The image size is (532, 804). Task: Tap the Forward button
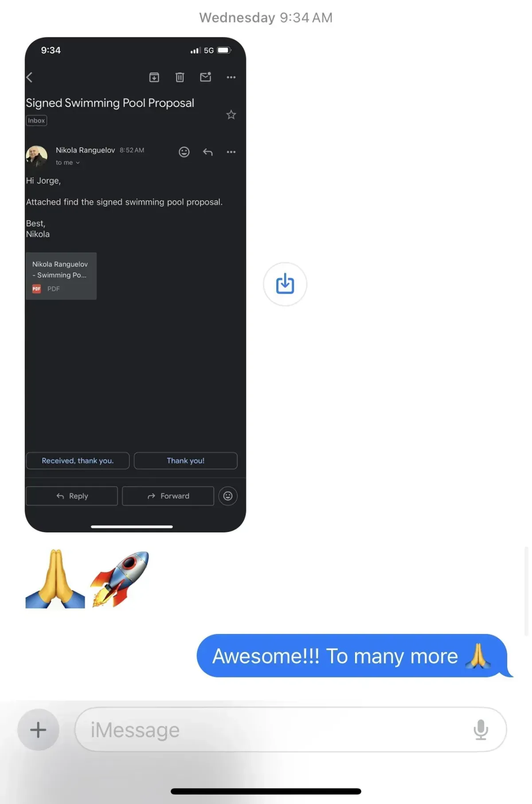(x=168, y=496)
